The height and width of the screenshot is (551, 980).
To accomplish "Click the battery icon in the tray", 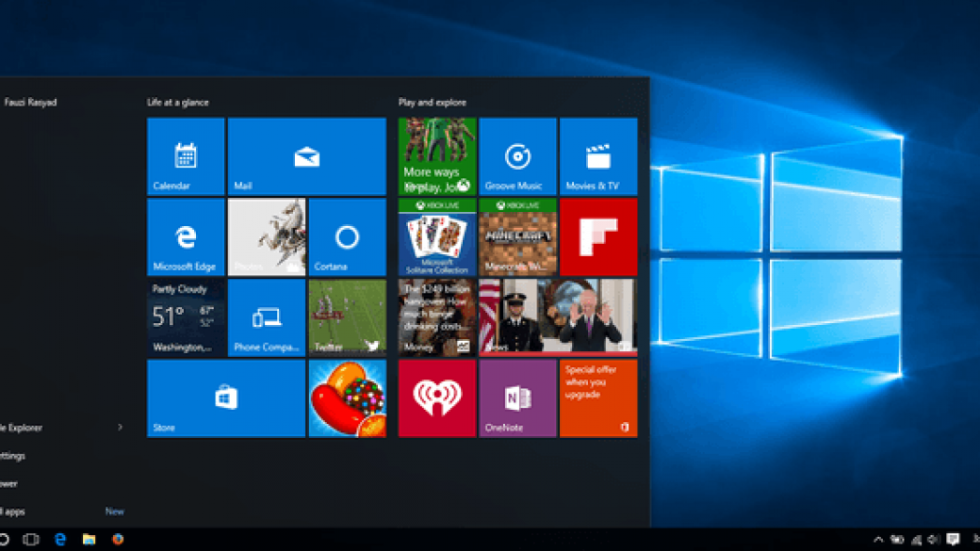I will pos(897,540).
